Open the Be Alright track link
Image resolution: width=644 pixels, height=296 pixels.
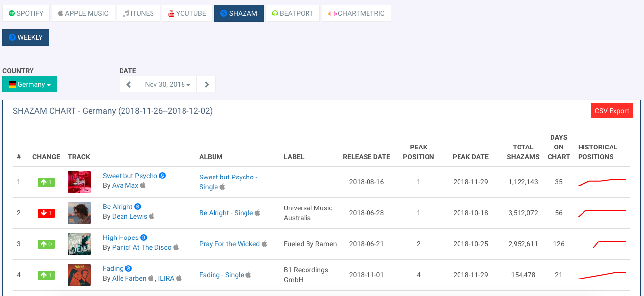(118, 207)
